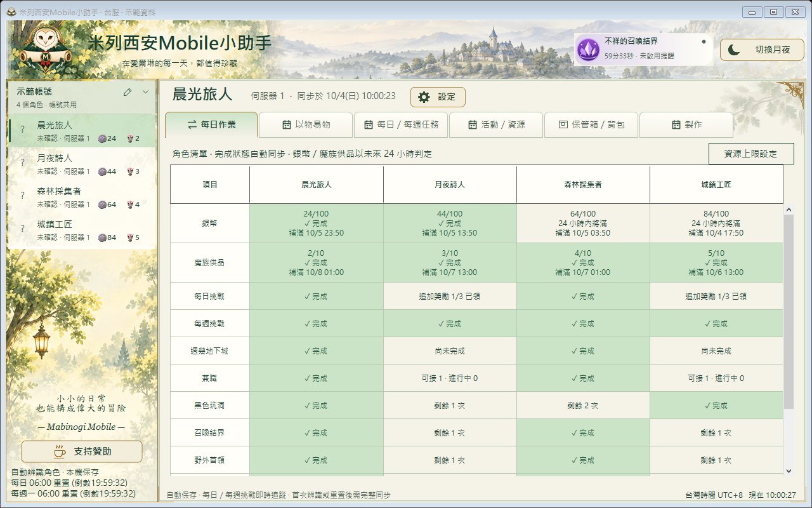This screenshot has height=508, width=812.
Task: Click 月夜詩人's 每日挑戰 cell 追加獎勵 1/3 已領
Action: coord(450,297)
